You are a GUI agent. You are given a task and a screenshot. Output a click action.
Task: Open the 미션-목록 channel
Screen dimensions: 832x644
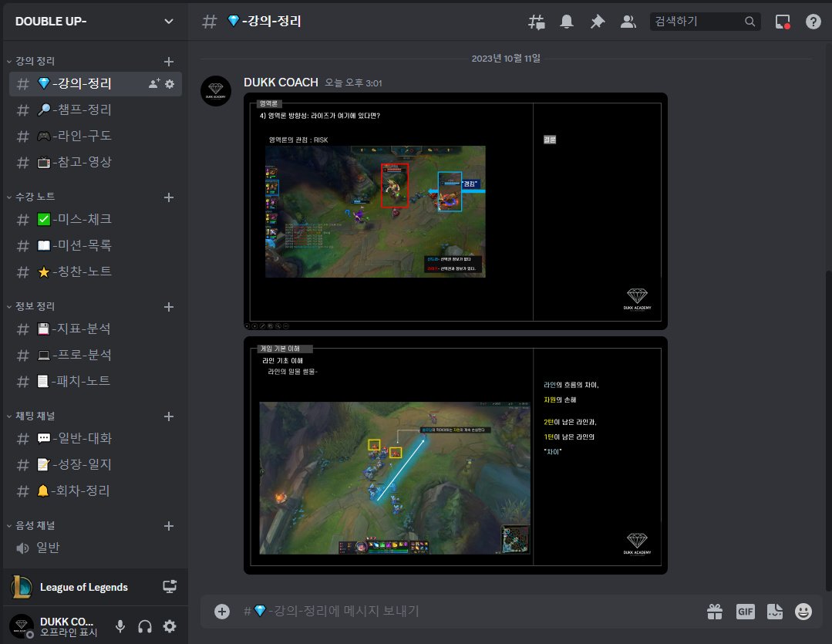(x=96, y=245)
